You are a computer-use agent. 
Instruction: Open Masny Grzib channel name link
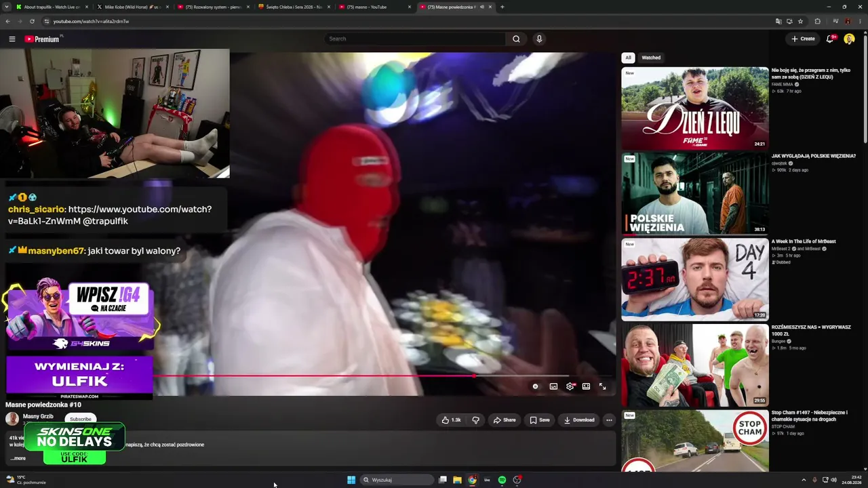click(x=38, y=417)
